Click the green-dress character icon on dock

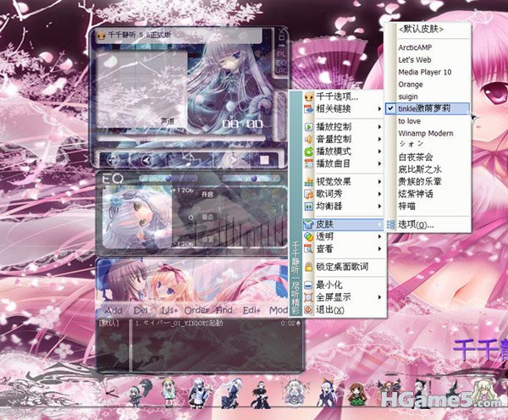coord(356,394)
